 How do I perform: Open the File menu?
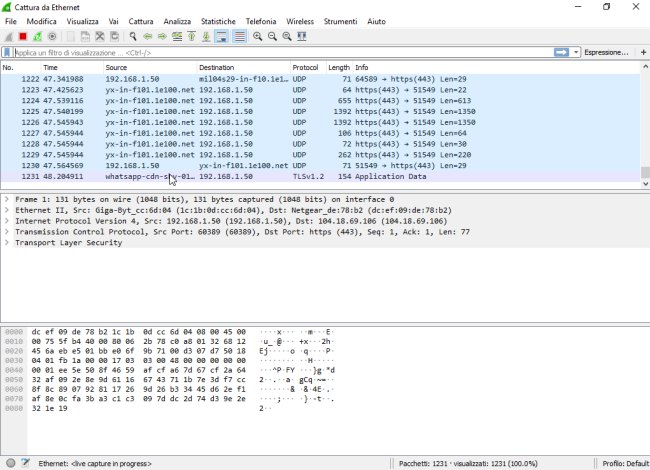pyautogui.click(x=11, y=21)
